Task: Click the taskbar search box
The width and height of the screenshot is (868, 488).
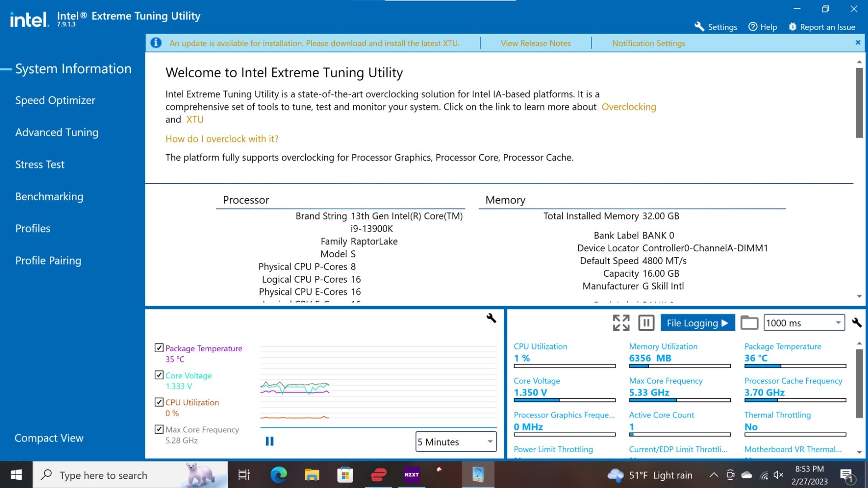Action: (130, 475)
